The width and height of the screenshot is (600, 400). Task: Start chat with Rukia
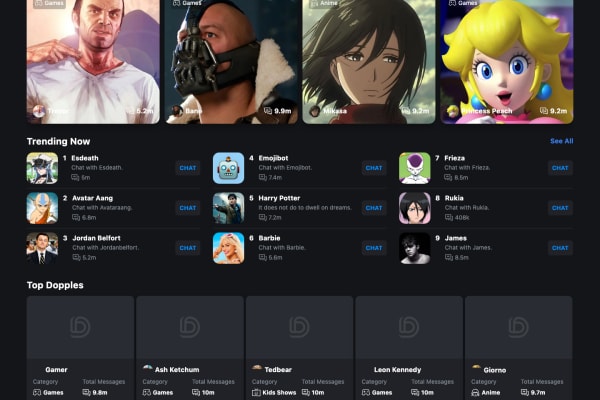tap(560, 208)
